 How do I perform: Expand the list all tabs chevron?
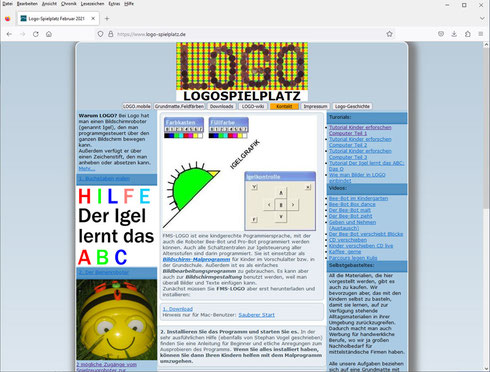coord(482,18)
